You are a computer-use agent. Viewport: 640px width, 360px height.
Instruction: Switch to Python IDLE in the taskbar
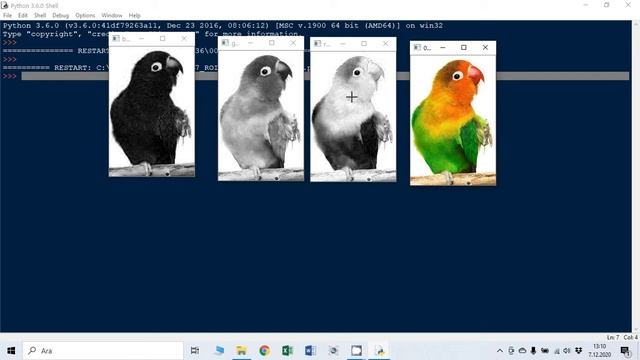click(x=380, y=351)
